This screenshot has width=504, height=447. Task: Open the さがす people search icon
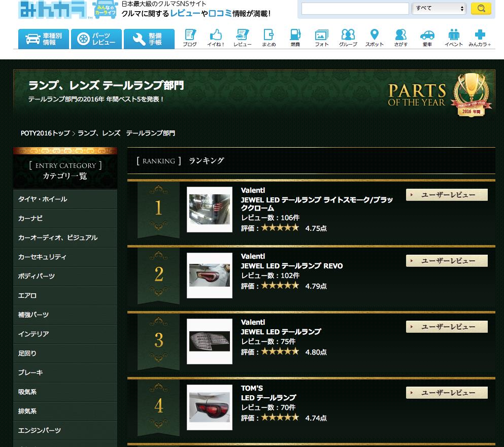(401, 38)
